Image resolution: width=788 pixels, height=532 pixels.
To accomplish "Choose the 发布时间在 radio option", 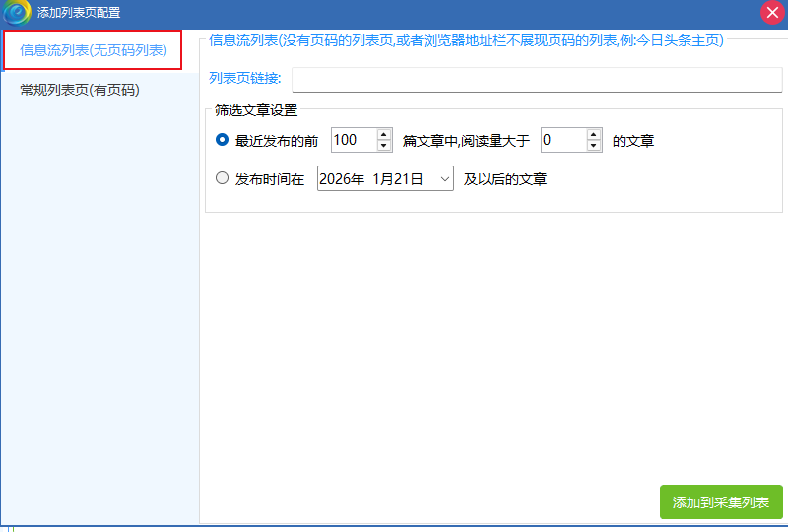I will [222, 178].
